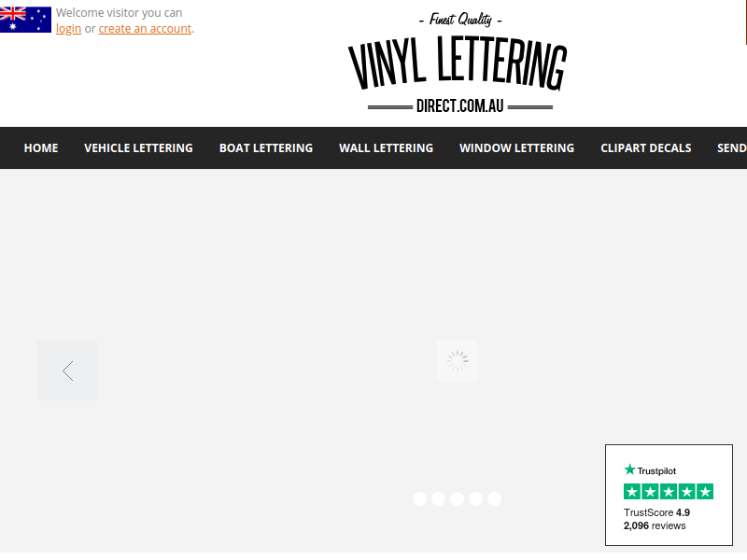Open the Home menu item

click(x=41, y=148)
